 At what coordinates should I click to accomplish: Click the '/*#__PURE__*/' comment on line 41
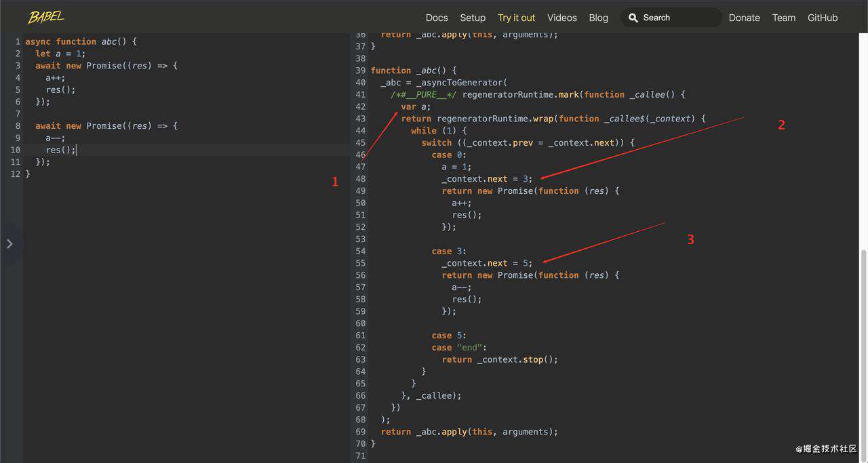424,95
